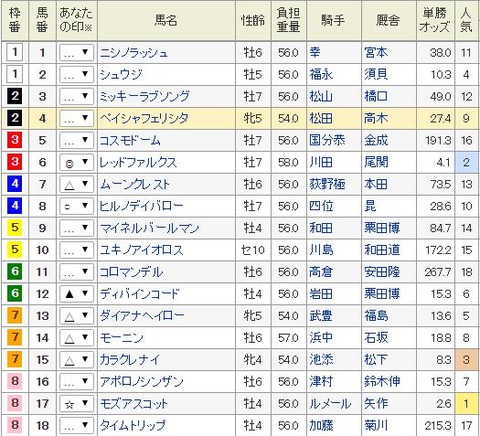480x436 pixels.
Task: Click yellow frame 5 icon for マイネルバールマン
Action: pyautogui.click(x=15, y=228)
